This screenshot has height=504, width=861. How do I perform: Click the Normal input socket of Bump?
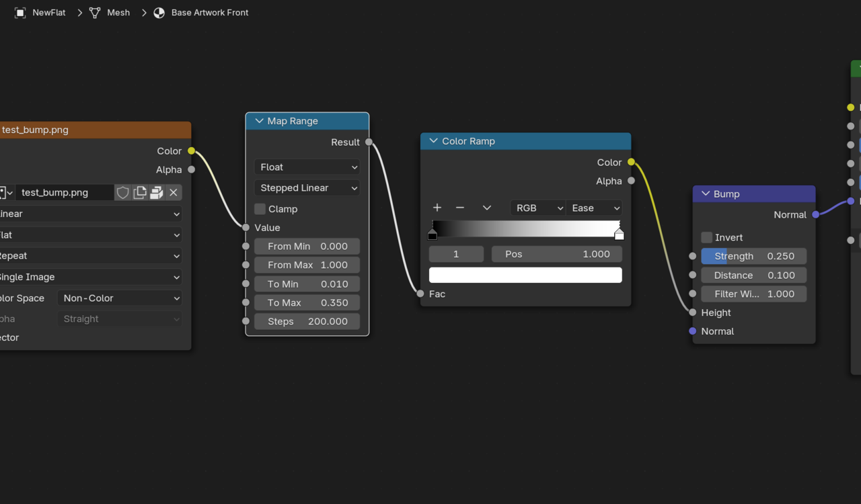coord(693,331)
